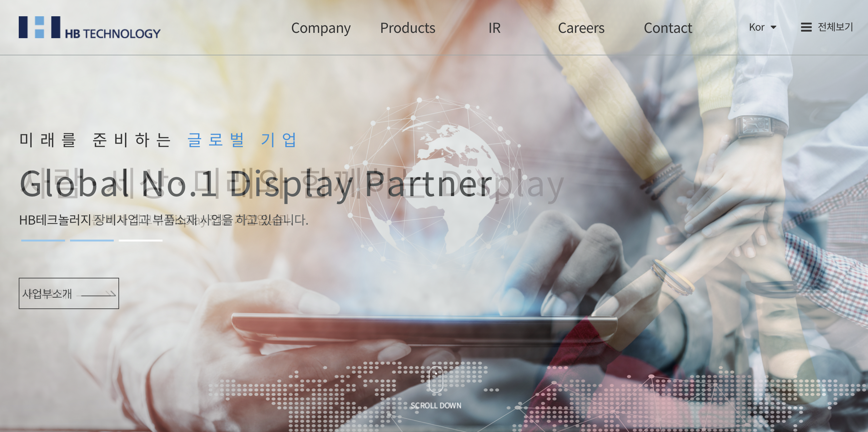The height and width of the screenshot is (432, 868).
Task: Open the Products menu
Action: point(407,28)
